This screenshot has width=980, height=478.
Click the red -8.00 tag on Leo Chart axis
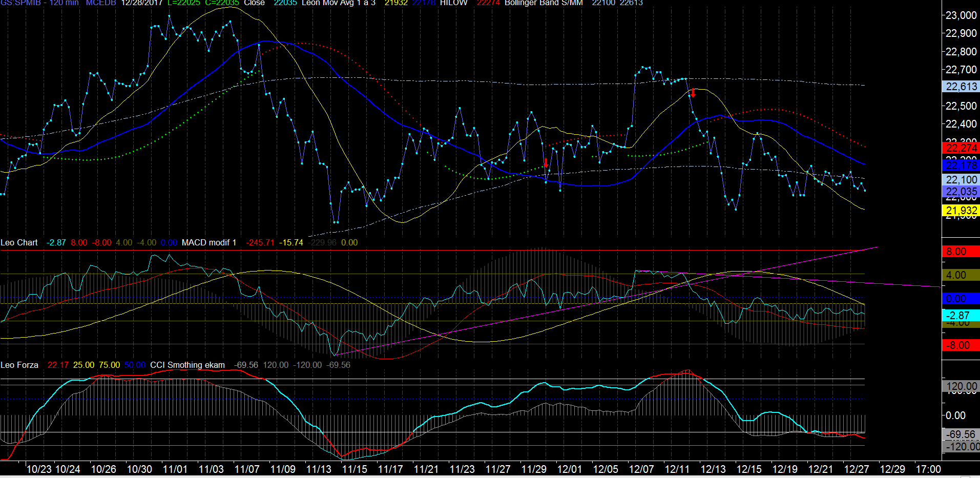click(961, 345)
